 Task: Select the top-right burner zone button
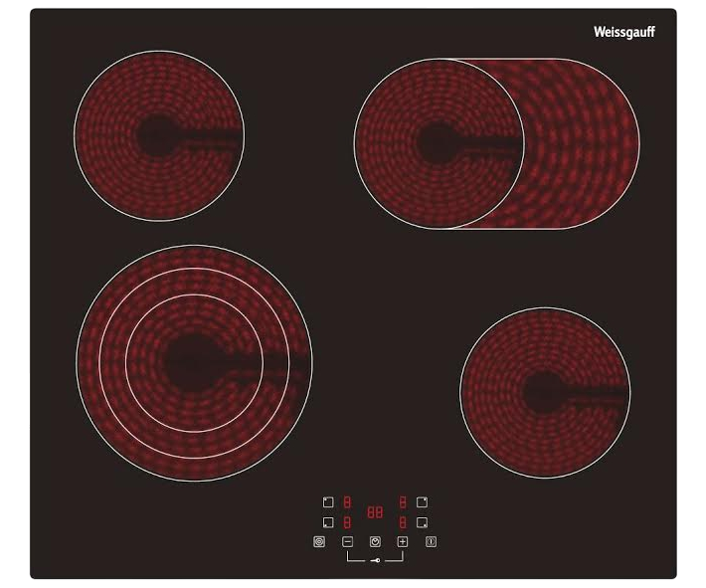(422, 502)
